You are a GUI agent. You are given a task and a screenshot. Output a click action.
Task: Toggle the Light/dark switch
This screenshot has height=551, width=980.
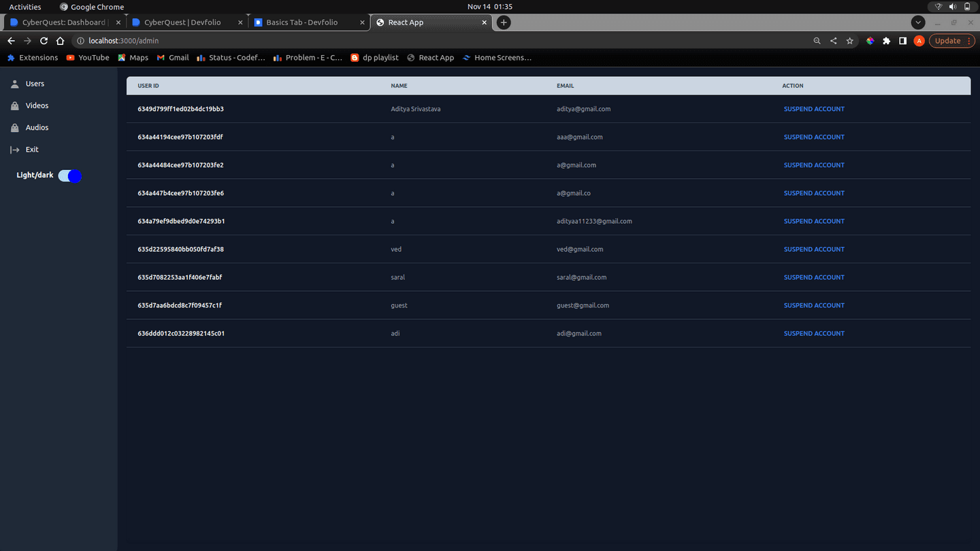pos(70,176)
